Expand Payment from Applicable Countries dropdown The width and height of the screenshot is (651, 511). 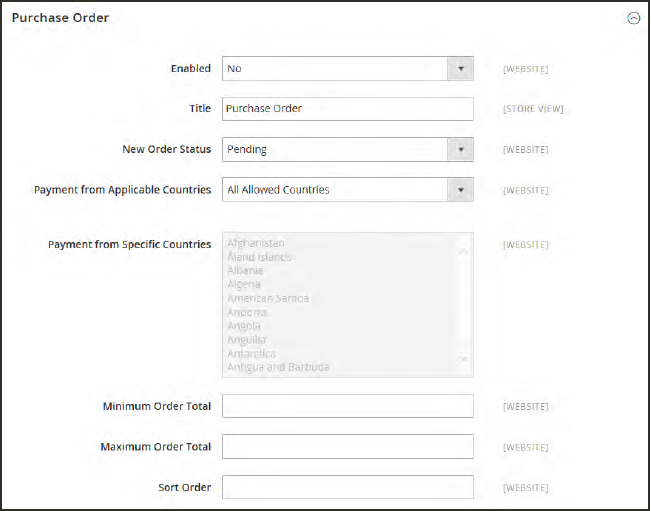pyautogui.click(x=347, y=190)
